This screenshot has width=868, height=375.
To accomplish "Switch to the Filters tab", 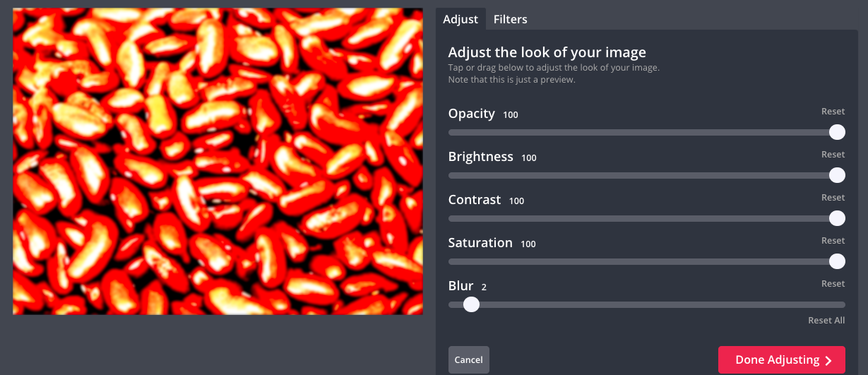I will [x=510, y=19].
